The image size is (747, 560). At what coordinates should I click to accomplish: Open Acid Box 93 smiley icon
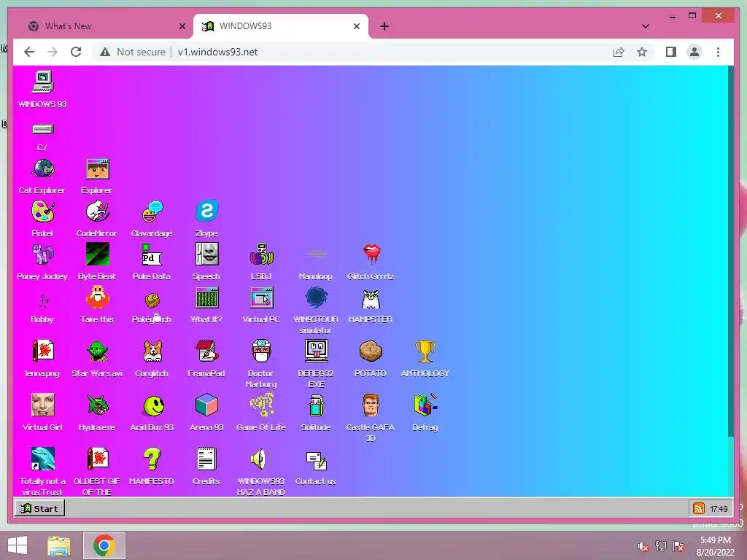153,405
